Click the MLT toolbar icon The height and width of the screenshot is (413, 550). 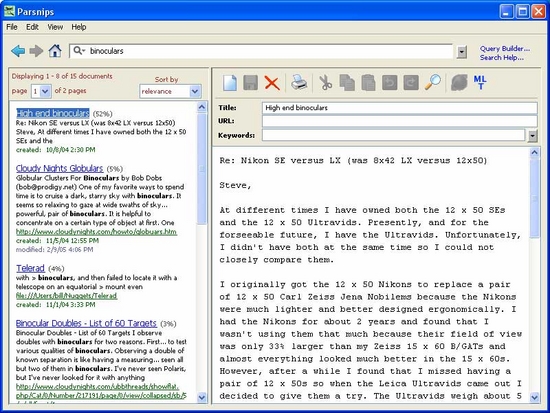click(x=480, y=82)
